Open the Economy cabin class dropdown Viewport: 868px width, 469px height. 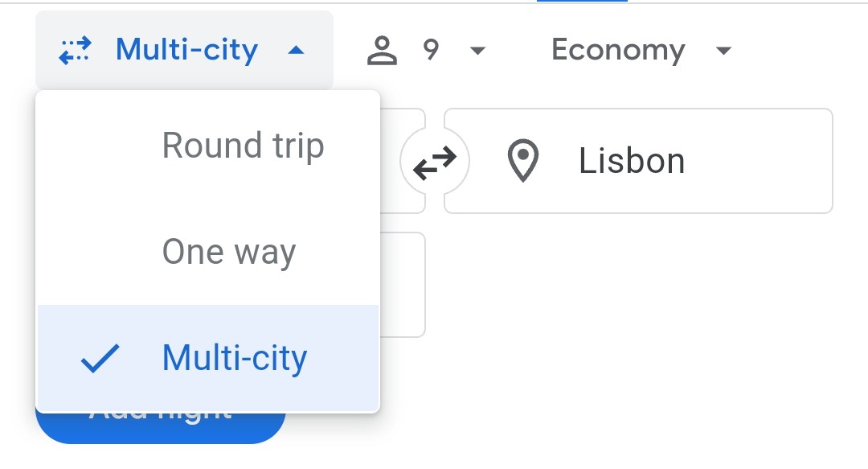pyautogui.click(x=641, y=51)
